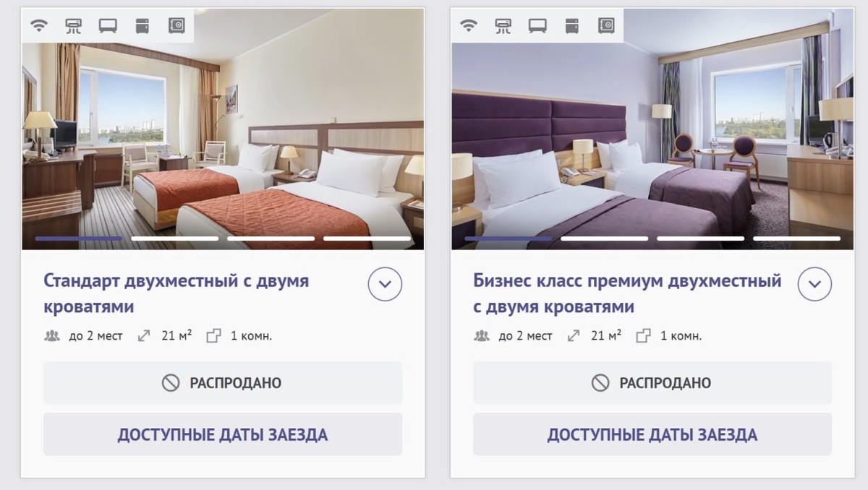This screenshot has height=490, width=868.
Task: Click the TV icon on Standard room photo
Action: coord(108,25)
